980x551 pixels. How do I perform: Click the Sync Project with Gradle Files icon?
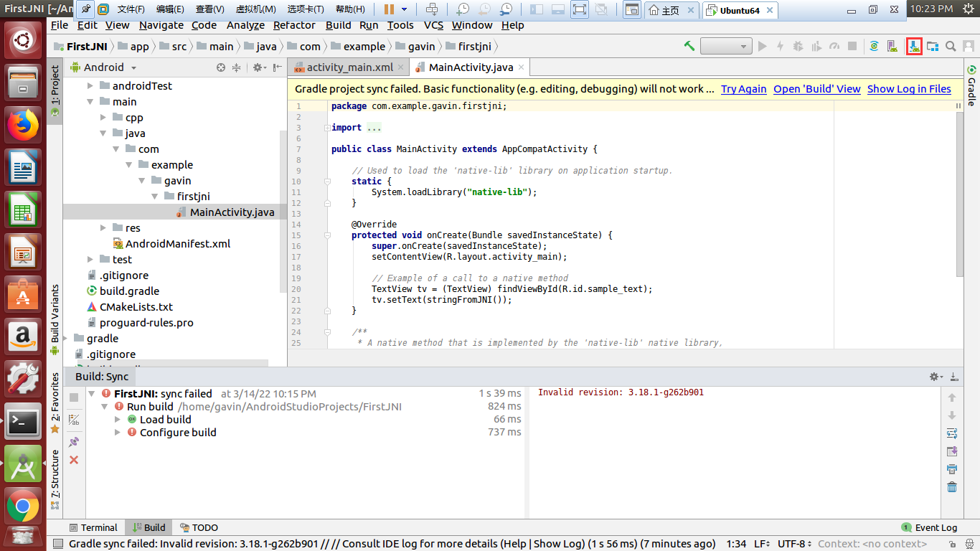point(874,46)
